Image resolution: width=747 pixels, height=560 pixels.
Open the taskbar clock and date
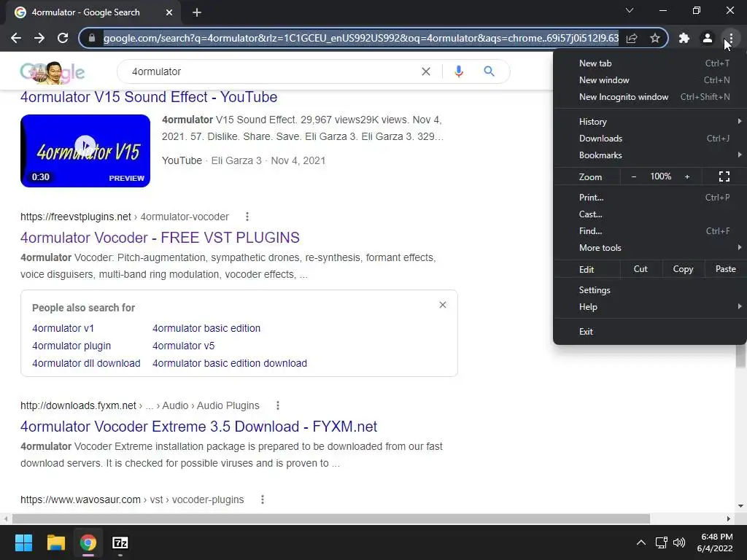[715, 542]
